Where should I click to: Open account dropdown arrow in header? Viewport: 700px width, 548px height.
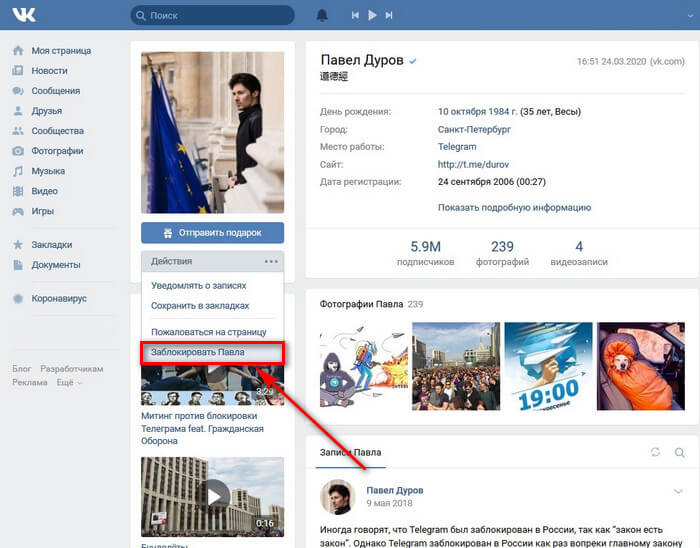pyautogui.click(x=691, y=16)
